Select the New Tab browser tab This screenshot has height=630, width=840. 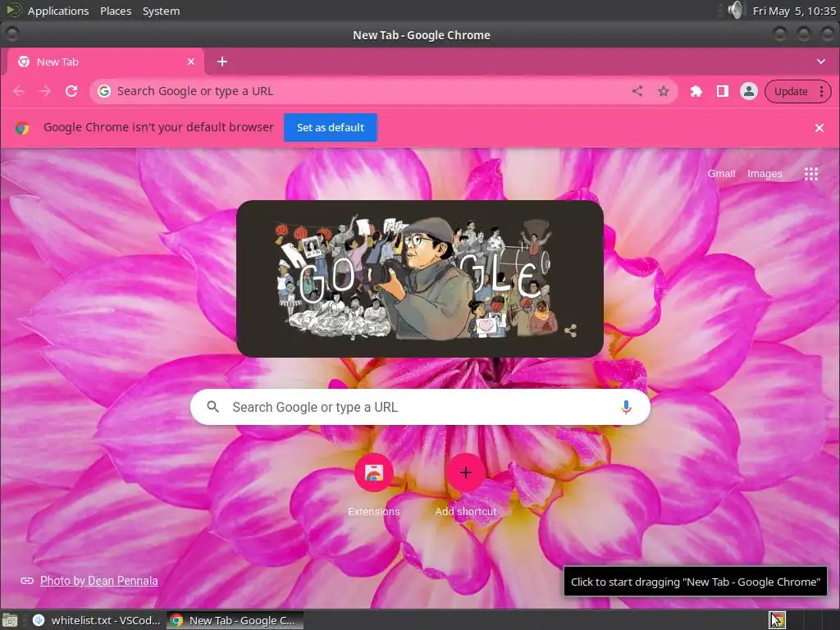[104, 62]
